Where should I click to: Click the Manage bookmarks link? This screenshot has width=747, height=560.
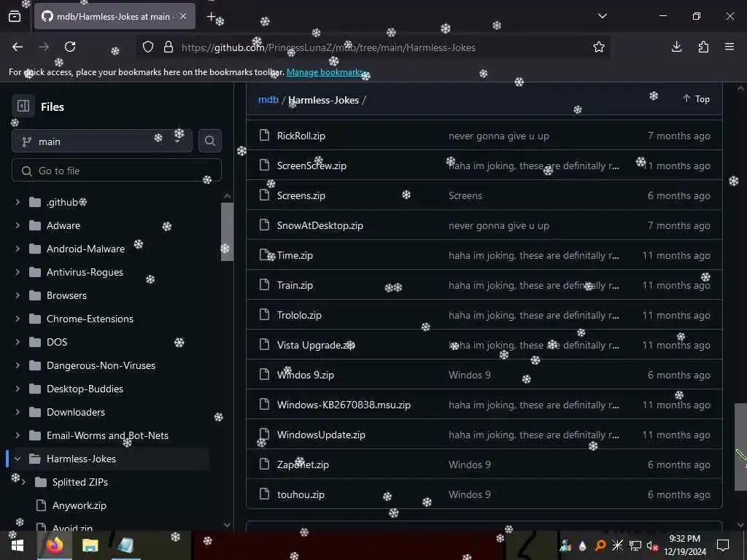325,72
